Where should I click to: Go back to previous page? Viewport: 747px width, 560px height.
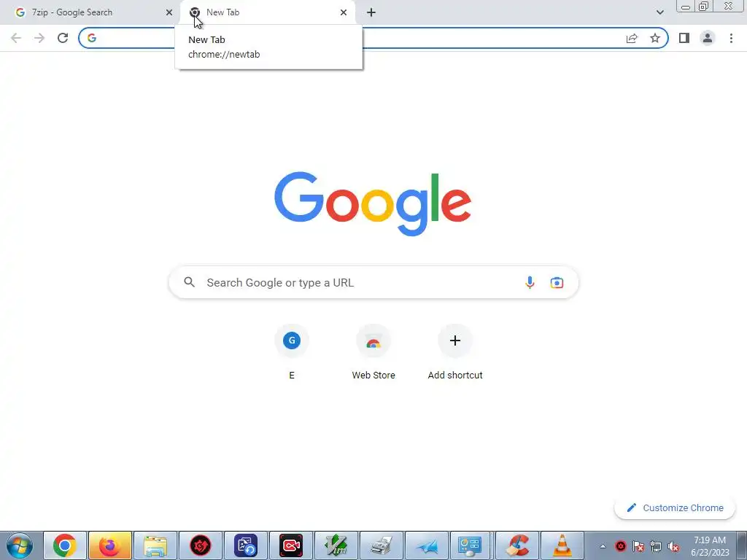(x=16, y=38)
